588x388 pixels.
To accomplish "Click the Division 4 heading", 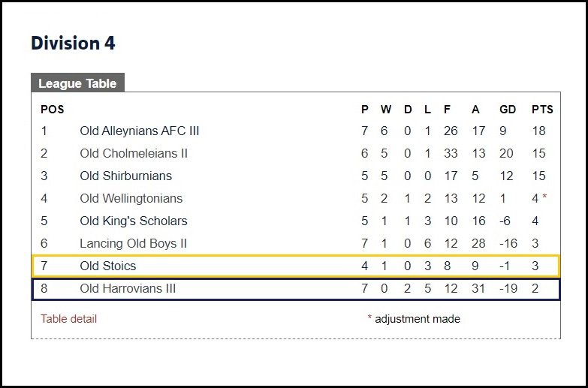I will pyautogui.click(x=73, y=43).
